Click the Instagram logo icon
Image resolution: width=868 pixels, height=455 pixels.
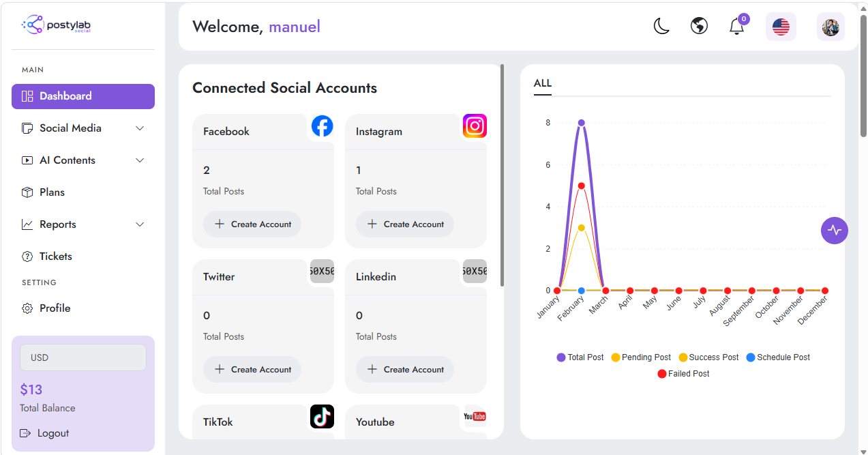tap(475, 126)
